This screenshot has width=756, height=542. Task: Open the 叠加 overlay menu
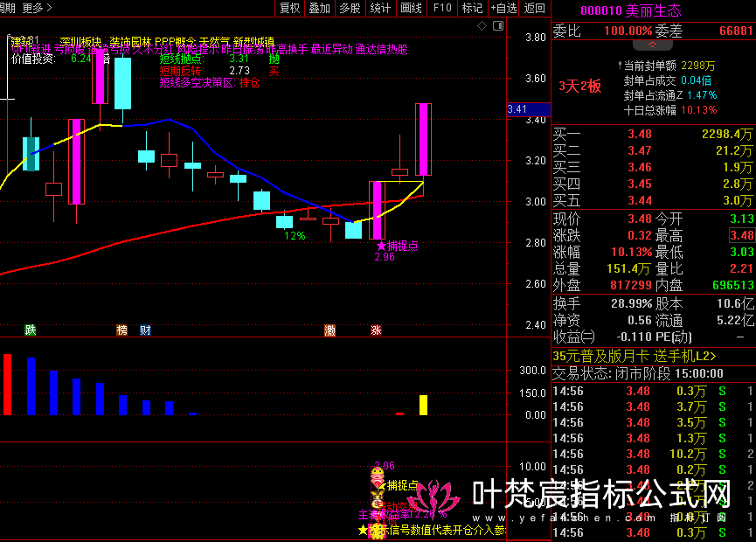tap(320, 8)
